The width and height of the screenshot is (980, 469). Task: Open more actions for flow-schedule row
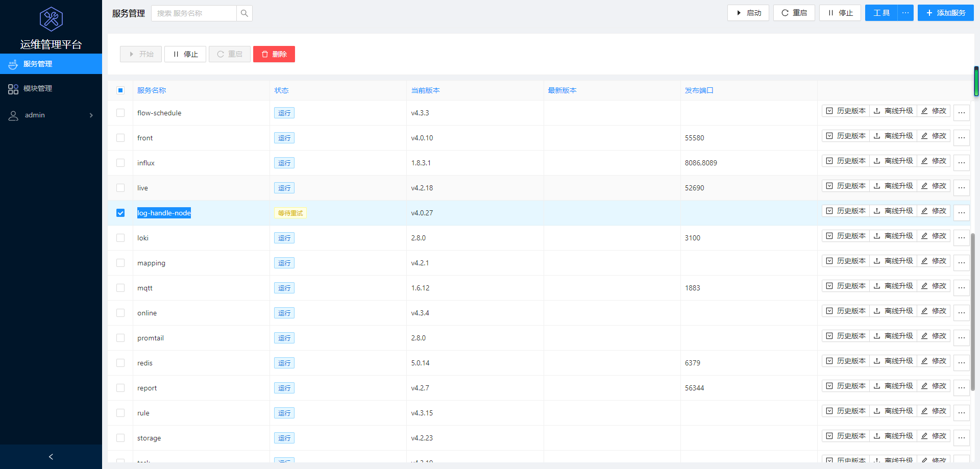coord(962,113)
